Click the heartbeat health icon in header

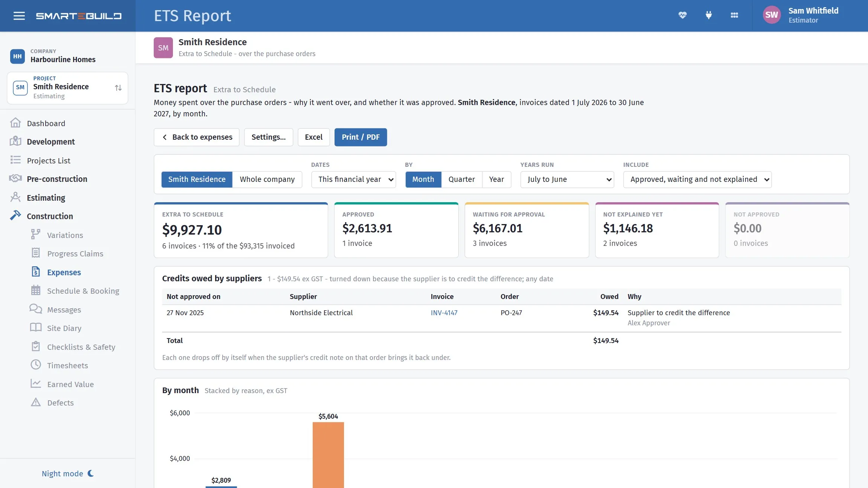(x=682, y=15)
